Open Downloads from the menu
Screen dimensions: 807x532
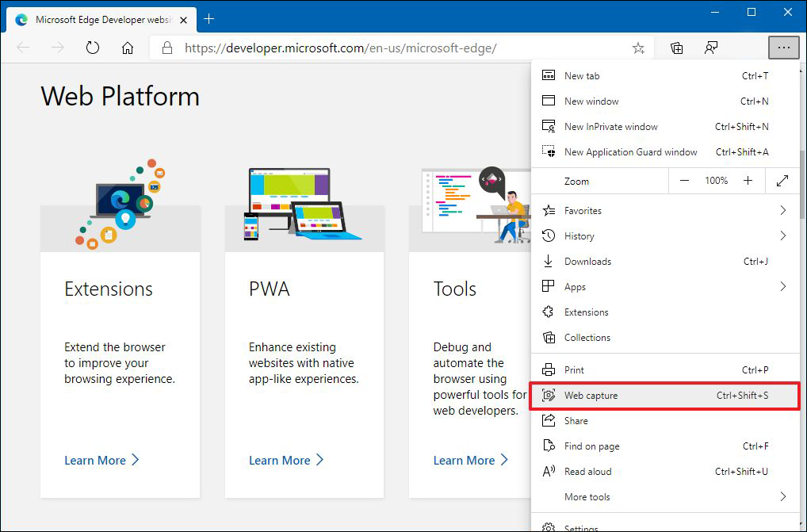click(665, 262)
